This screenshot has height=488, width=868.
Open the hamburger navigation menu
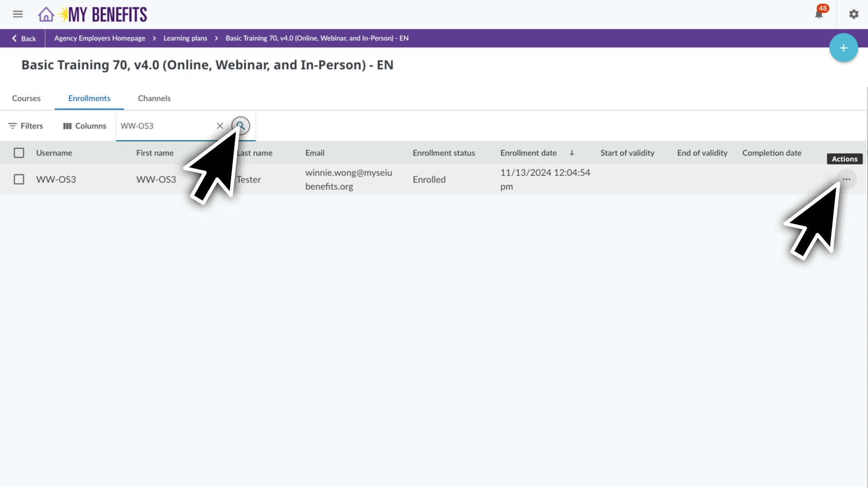(x=18, y=14)
